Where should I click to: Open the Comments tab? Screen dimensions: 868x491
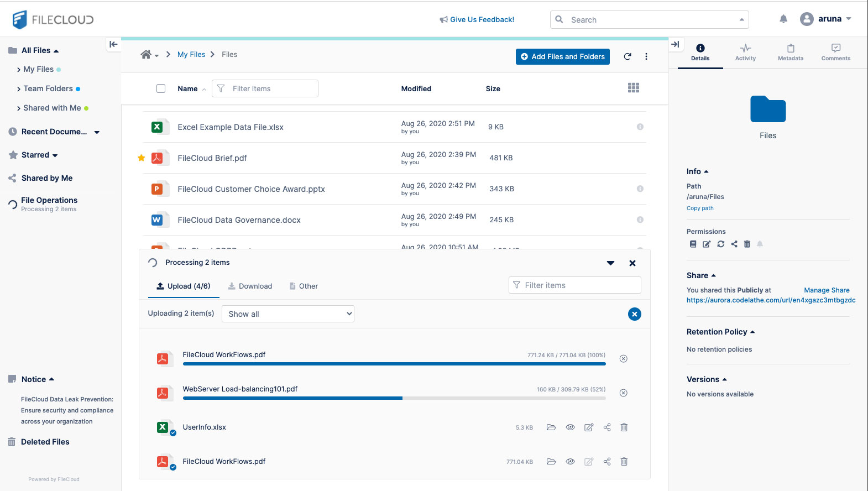[836, 53]
